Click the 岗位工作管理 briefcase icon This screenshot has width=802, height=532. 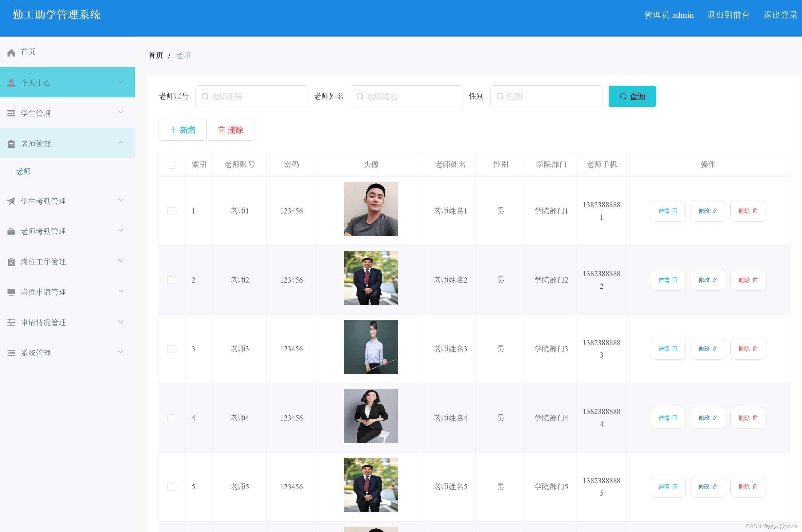(11, 261)
